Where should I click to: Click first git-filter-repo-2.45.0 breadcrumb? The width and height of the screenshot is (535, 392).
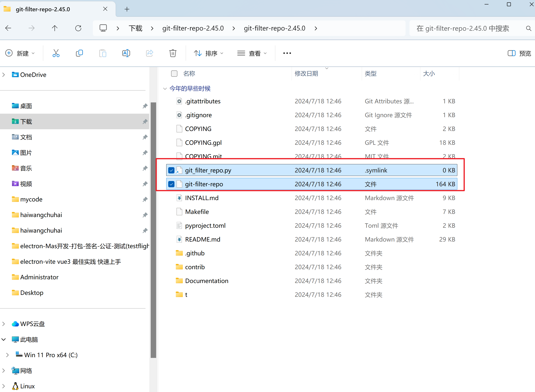(193, 28)
